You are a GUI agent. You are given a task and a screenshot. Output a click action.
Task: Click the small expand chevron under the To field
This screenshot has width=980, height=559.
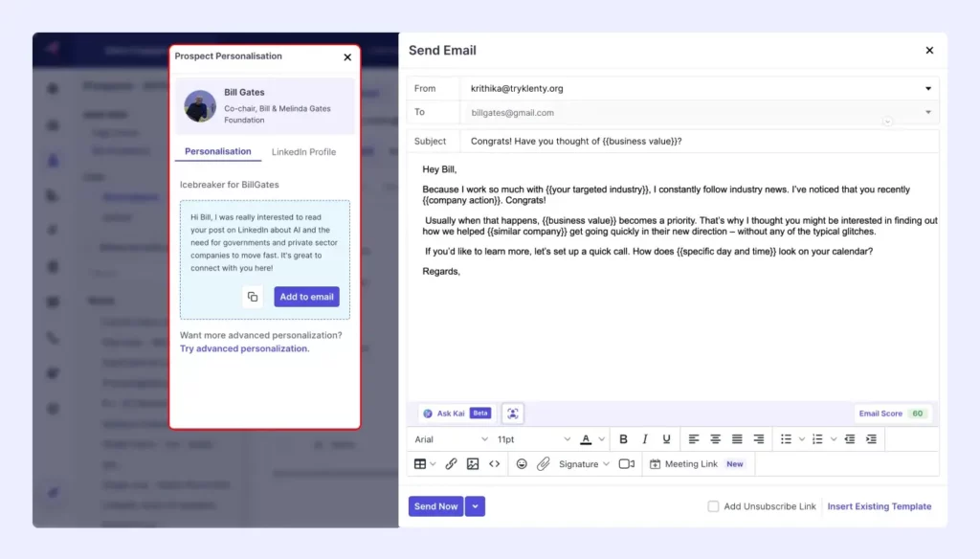click(887, 122)
